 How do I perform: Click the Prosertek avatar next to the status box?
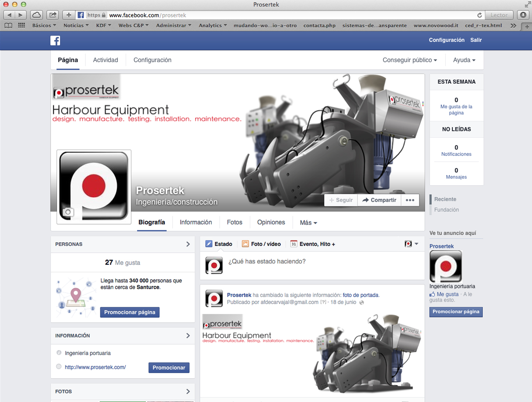pos(214,265)
